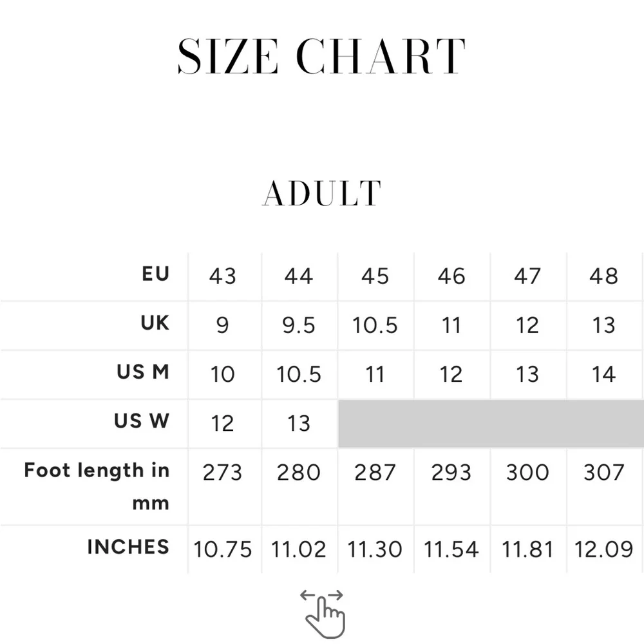Click the Foot length in mm row label

(97, 487)
